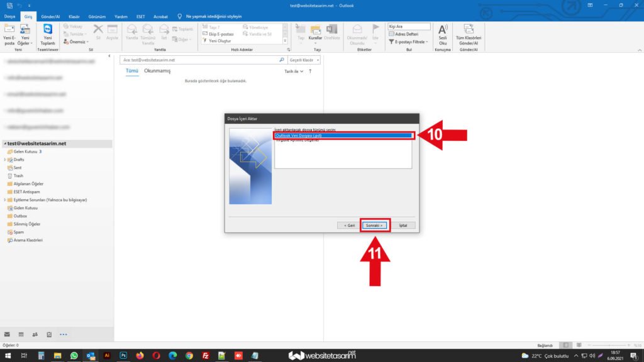
Task: Open the Tarih ile sort dropdown
Action: pos(294,72)
